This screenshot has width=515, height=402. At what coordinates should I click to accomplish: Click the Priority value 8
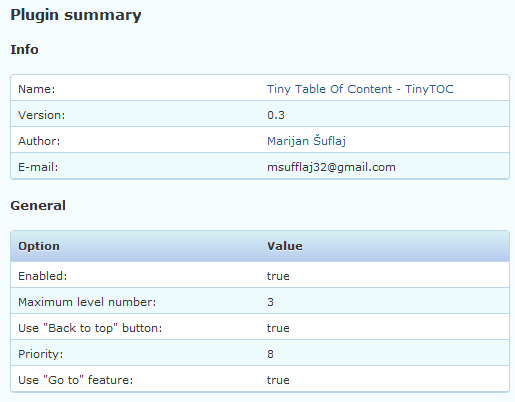click(x=270, y=354)
